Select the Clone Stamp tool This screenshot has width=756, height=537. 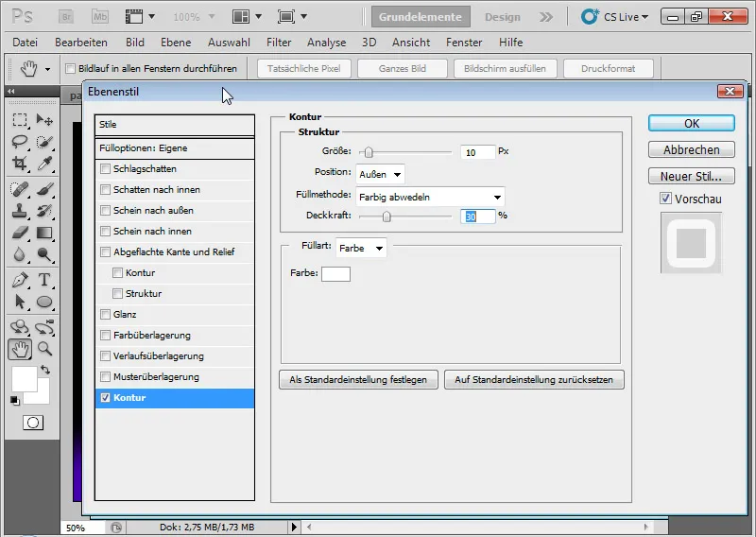coord(20,211)
